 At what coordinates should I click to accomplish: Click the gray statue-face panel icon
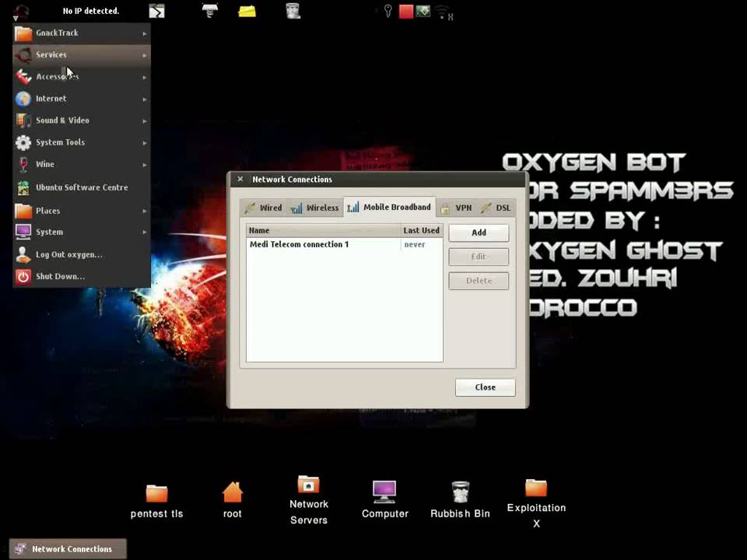(293, 10)
